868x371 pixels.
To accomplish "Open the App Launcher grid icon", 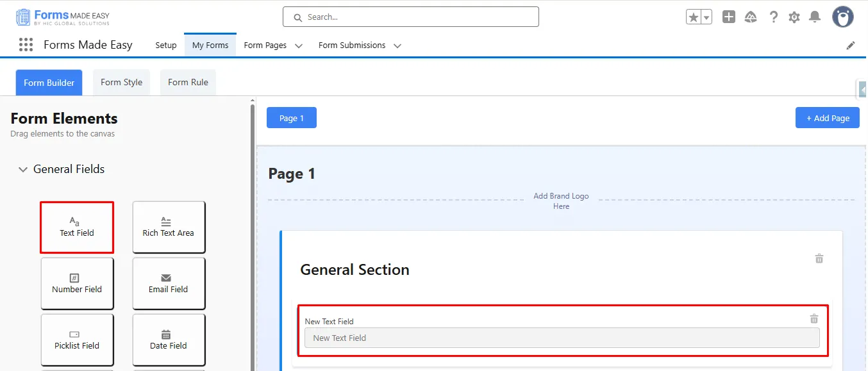I will click(x=26, y=45).
